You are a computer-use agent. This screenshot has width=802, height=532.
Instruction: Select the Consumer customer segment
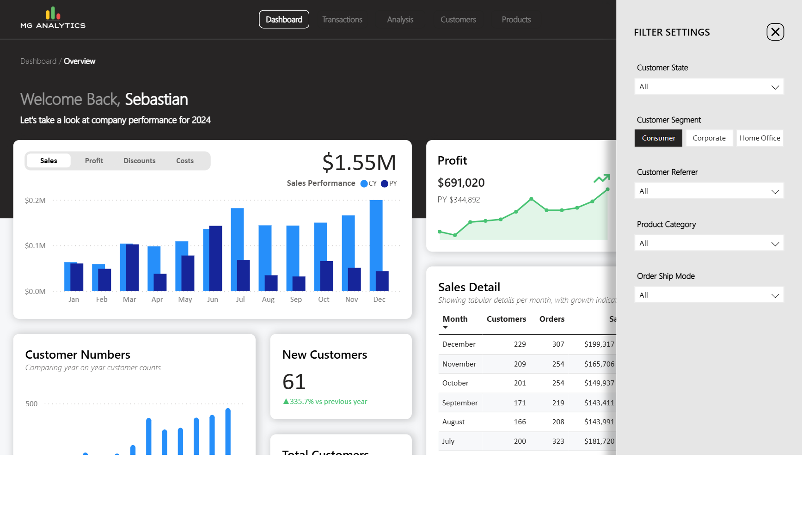[x=658, y=138]
